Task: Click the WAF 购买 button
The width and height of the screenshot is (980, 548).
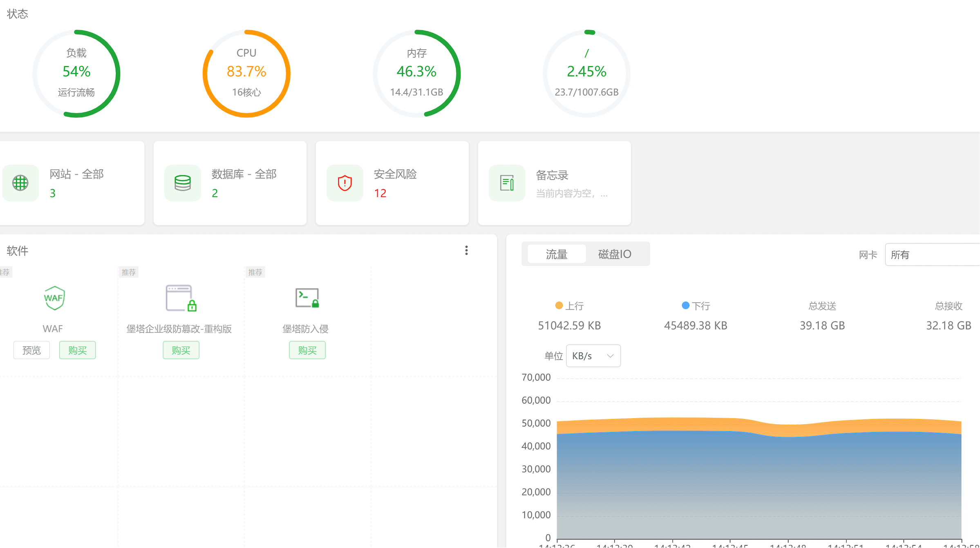Action: point(77,350)
